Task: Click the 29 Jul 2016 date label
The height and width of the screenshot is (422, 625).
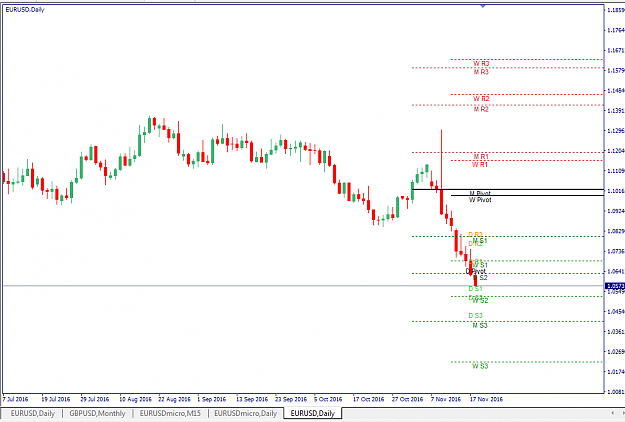Action: (x=95, y=399)
